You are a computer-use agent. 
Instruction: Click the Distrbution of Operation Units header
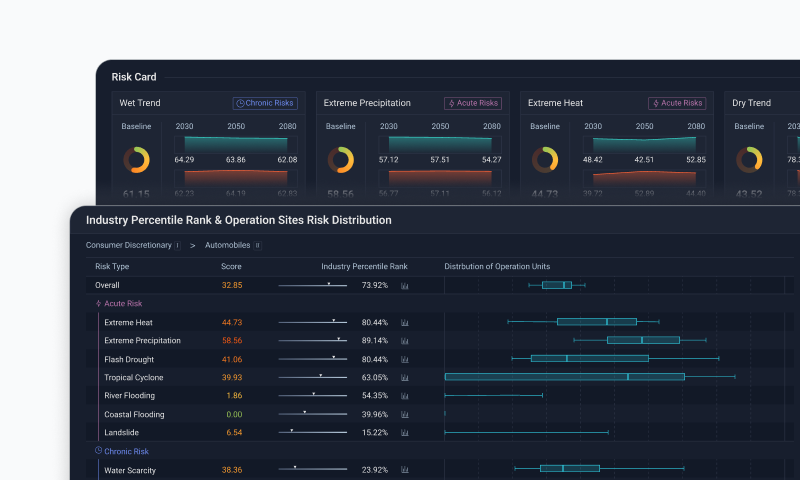[x=497, y=266]
